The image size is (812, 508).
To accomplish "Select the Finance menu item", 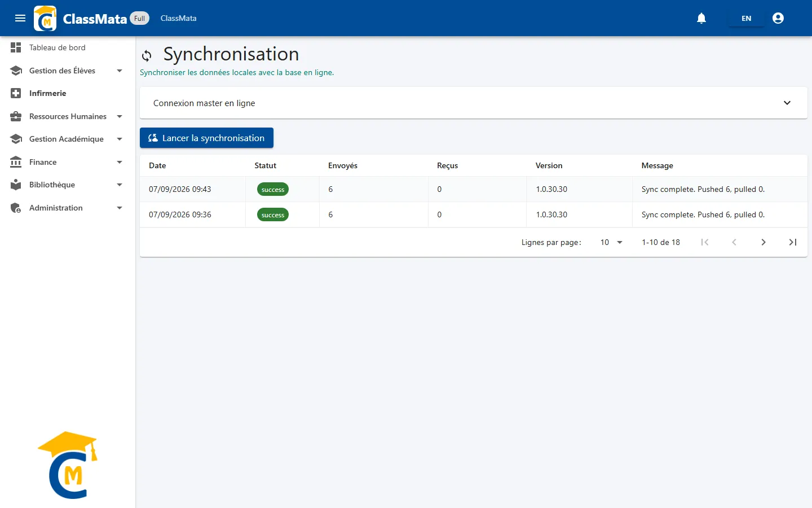I will [x=68, y=162].
